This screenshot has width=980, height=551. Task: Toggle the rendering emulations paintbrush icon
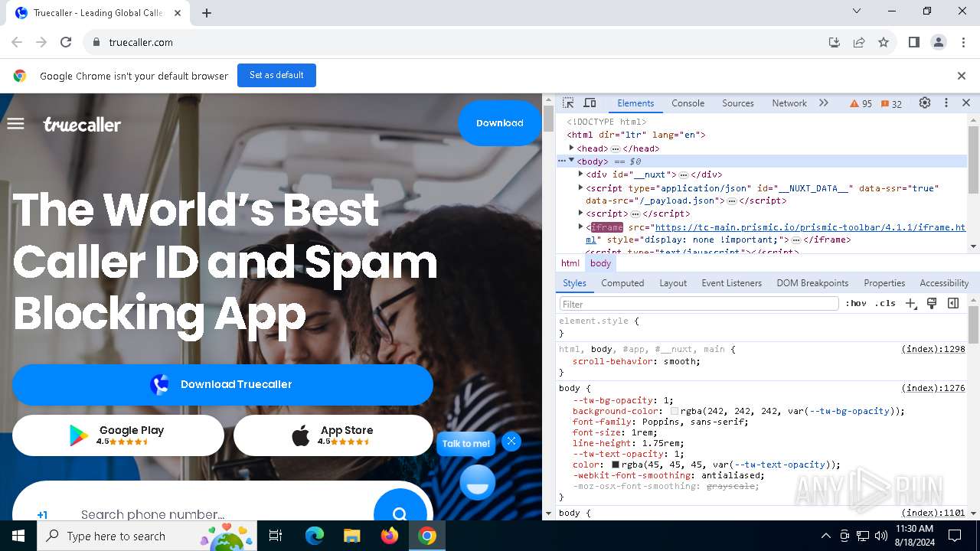pos(932,304)
